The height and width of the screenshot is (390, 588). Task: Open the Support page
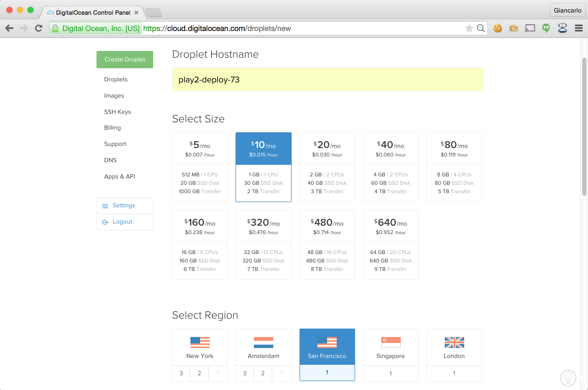(x=115, y=144)
